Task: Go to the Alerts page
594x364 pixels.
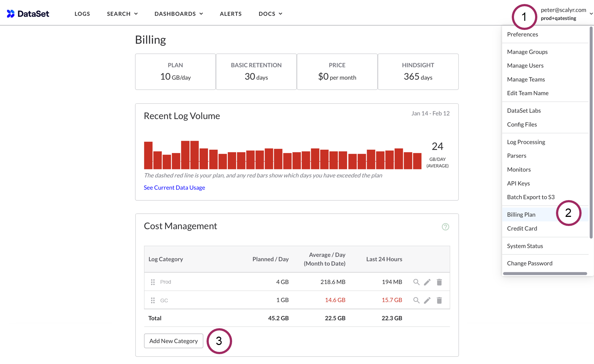Action: [231, 14]
